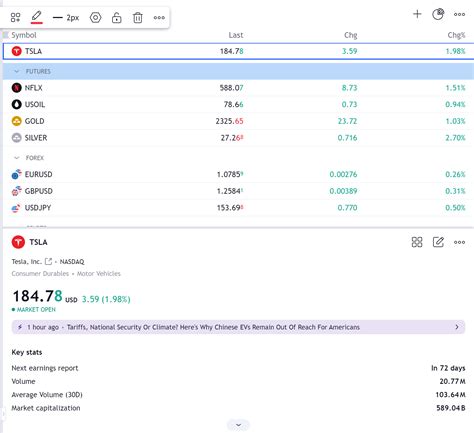Image resolution: width=474 pixels, height=433 pixels.
Task: Sort by the Chg% column header
Action: 456,35
